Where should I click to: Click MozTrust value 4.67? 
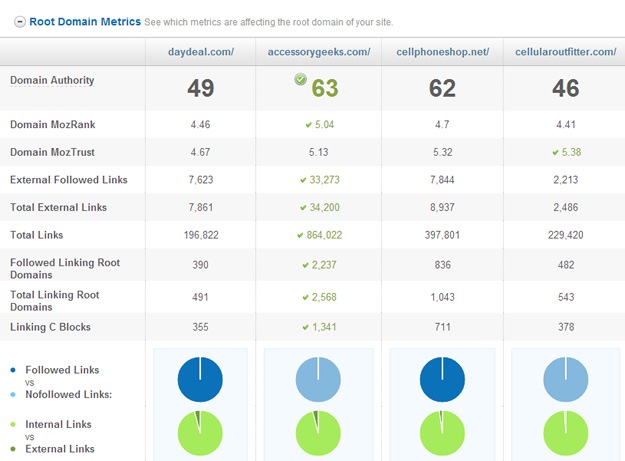[x=200, y=152]
